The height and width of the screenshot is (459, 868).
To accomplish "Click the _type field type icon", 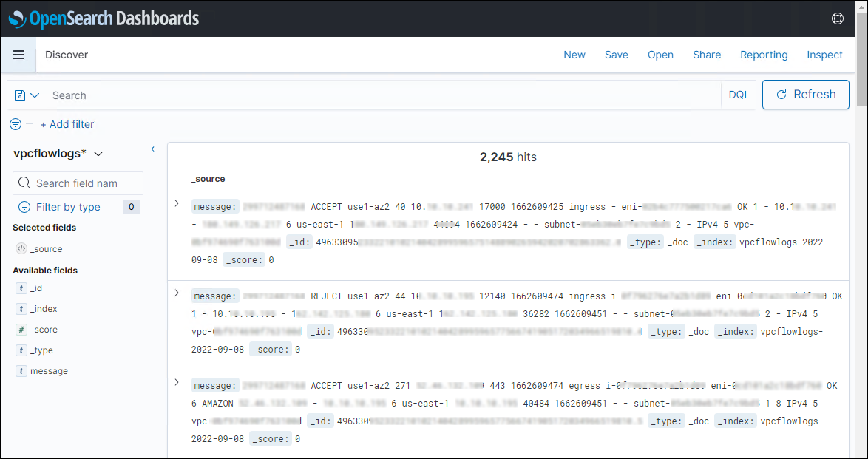I will point(21,350).
